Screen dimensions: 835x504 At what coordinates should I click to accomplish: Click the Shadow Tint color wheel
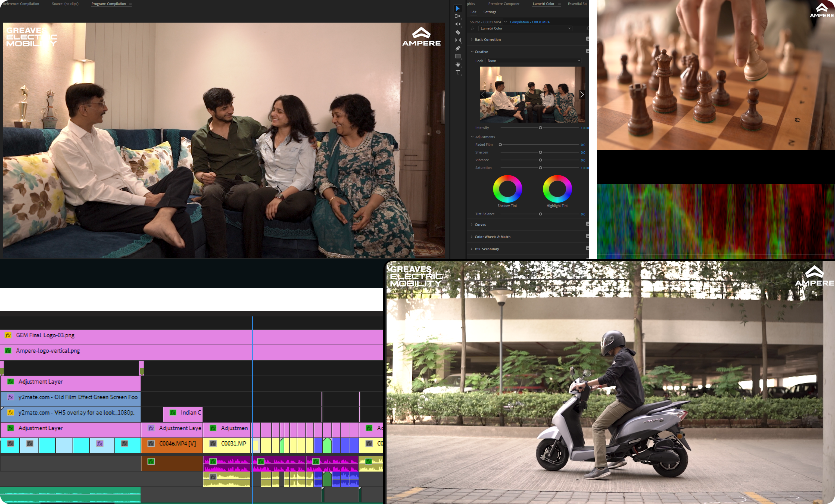coord(507,189)
